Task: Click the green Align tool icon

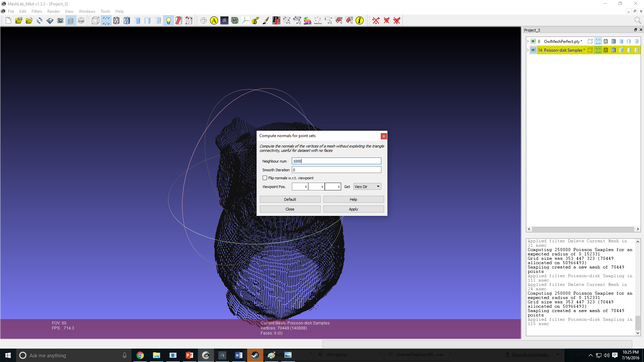Action: coord(235,21)
